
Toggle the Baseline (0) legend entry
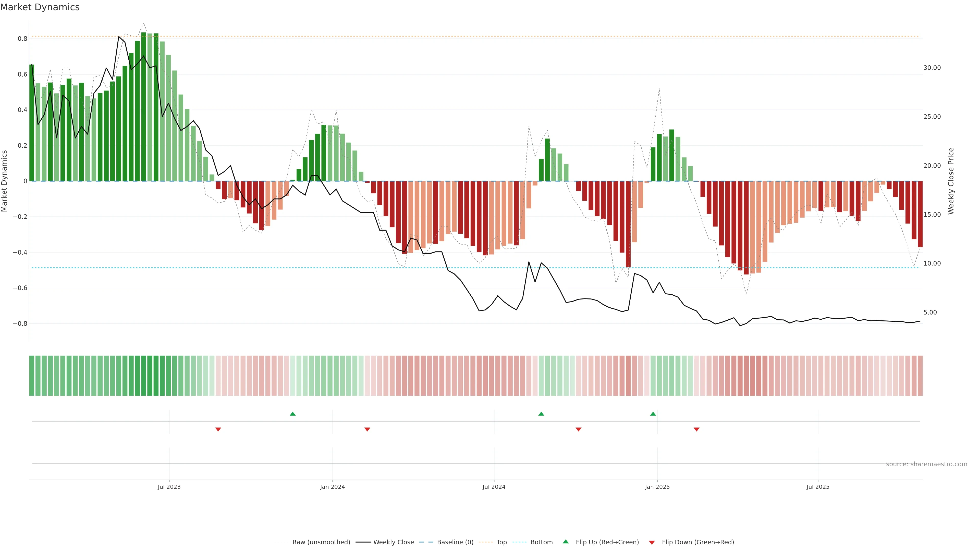(x=455, y=542)
